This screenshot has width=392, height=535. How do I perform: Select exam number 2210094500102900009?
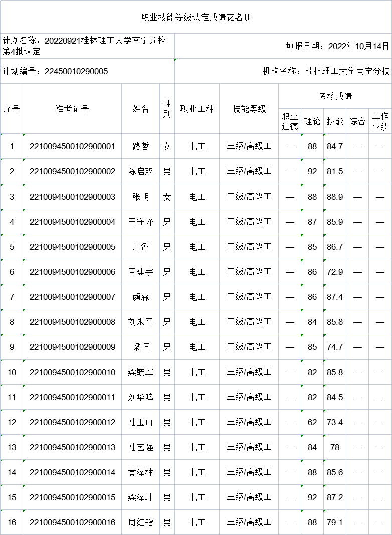tap(72, 347)
